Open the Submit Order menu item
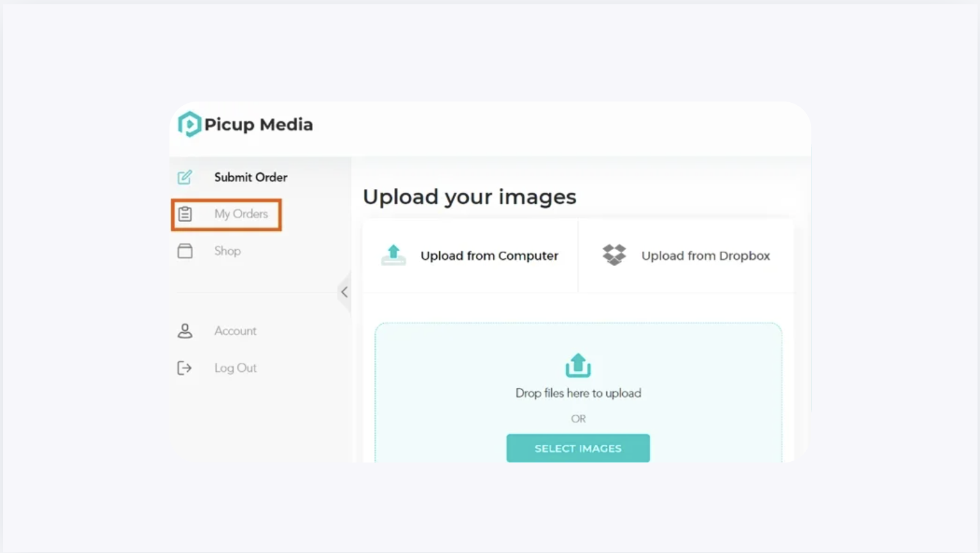980x553 pixels. (x=251, y=177)
